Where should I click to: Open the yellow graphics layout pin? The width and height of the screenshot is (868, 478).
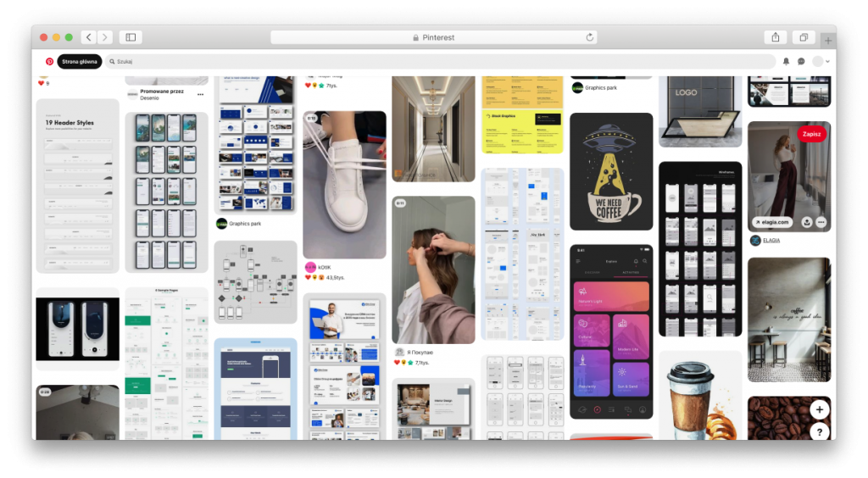coord(522,115)
